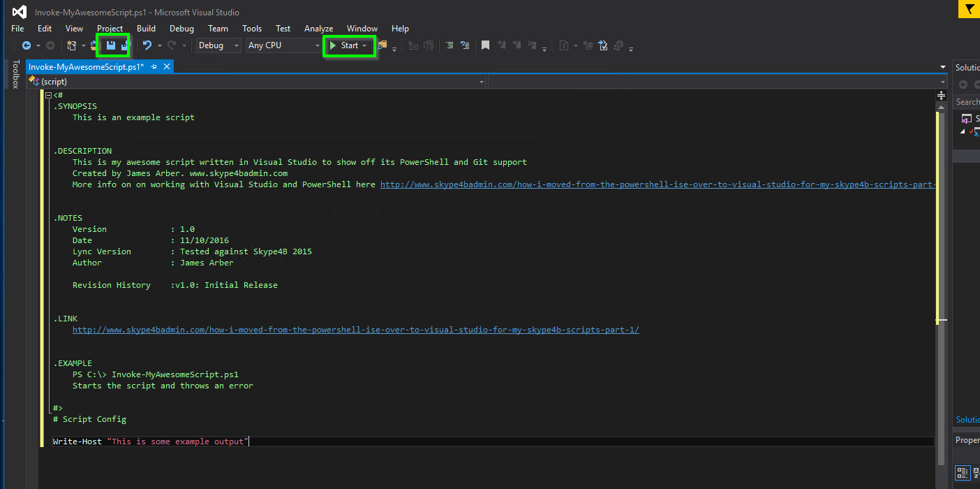Click the notifications filter flag icon
This screenshot has width=980, height=489.
969,10
